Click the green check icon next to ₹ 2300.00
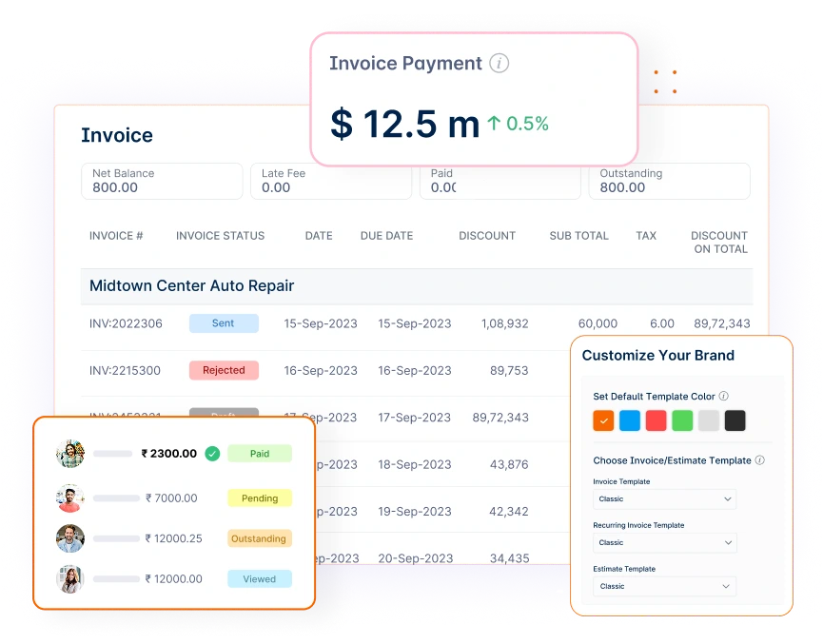Image resolution: width=823 pixels, height=644 pixels. (212, 454)
